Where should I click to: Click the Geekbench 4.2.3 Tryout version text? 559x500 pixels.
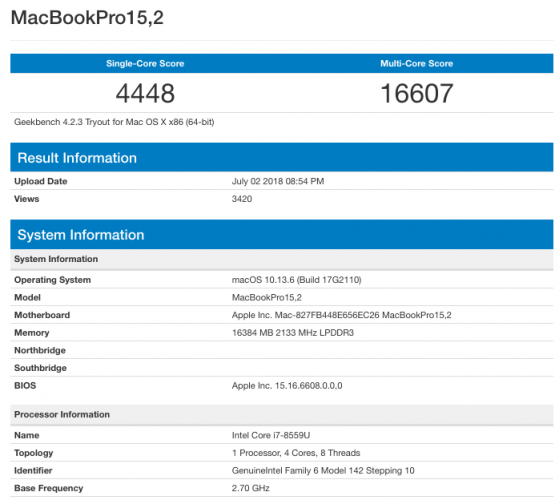pos(114,122)
